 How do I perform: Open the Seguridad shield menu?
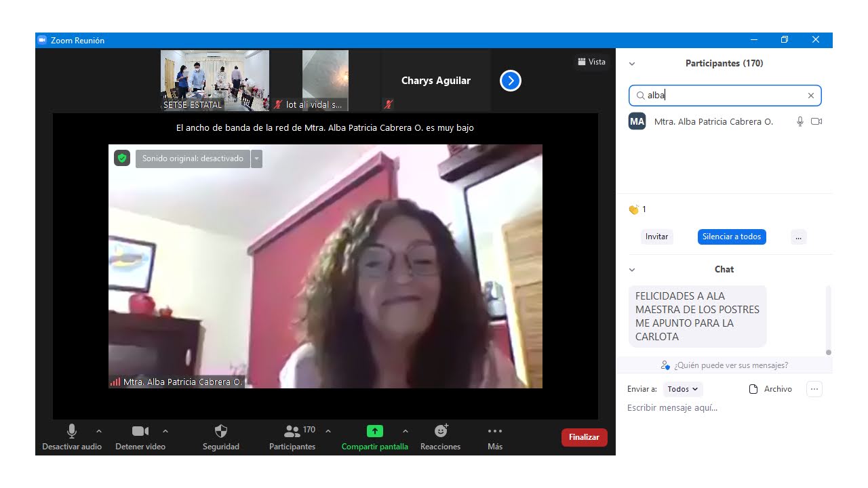221,437
